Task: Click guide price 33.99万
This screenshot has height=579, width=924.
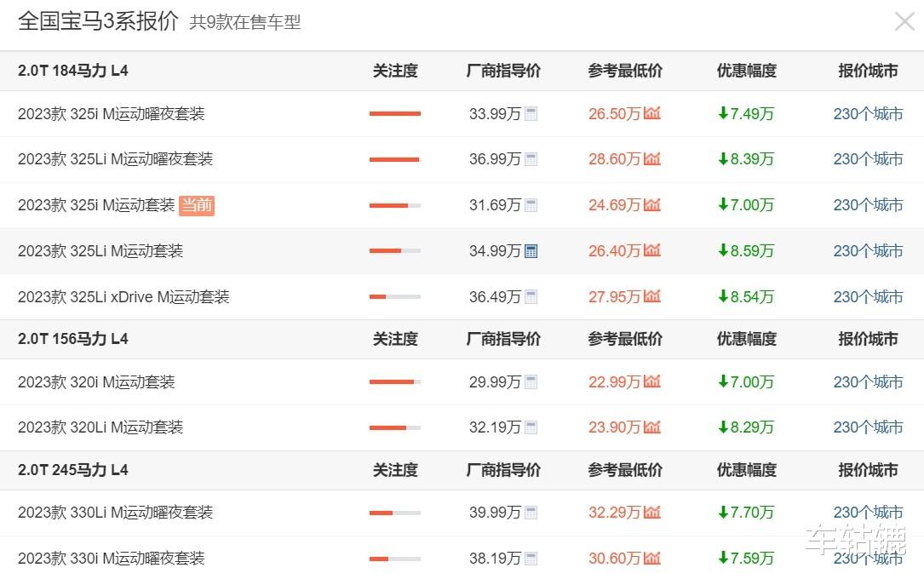Action: click(495, 114)
